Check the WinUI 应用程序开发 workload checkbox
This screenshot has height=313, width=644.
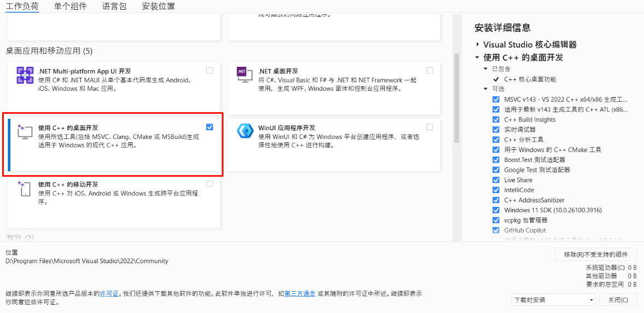click(430, 127)
